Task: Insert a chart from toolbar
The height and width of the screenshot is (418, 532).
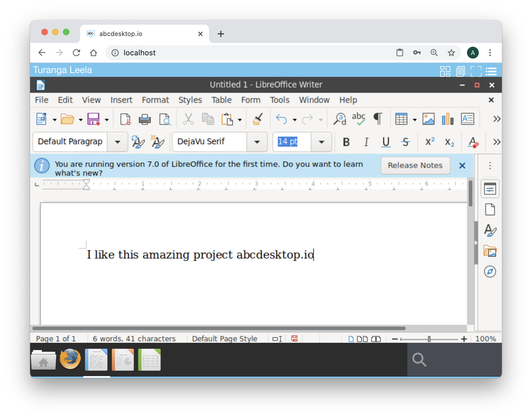Action: pos(448,119)
